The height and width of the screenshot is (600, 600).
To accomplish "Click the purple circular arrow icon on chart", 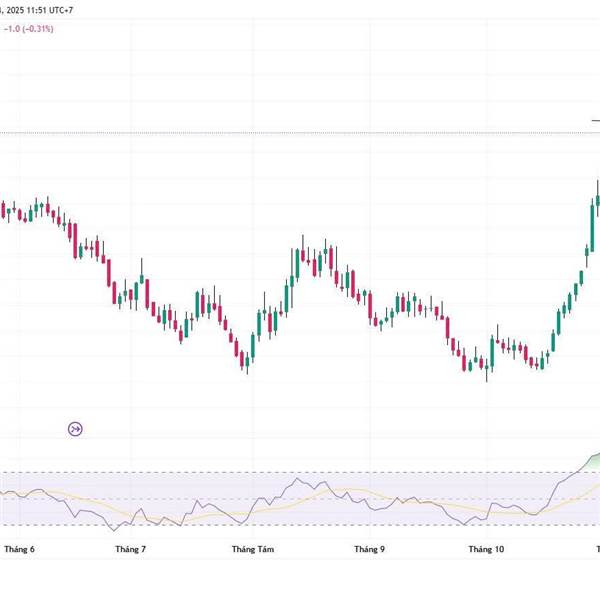I will point(75,429).
